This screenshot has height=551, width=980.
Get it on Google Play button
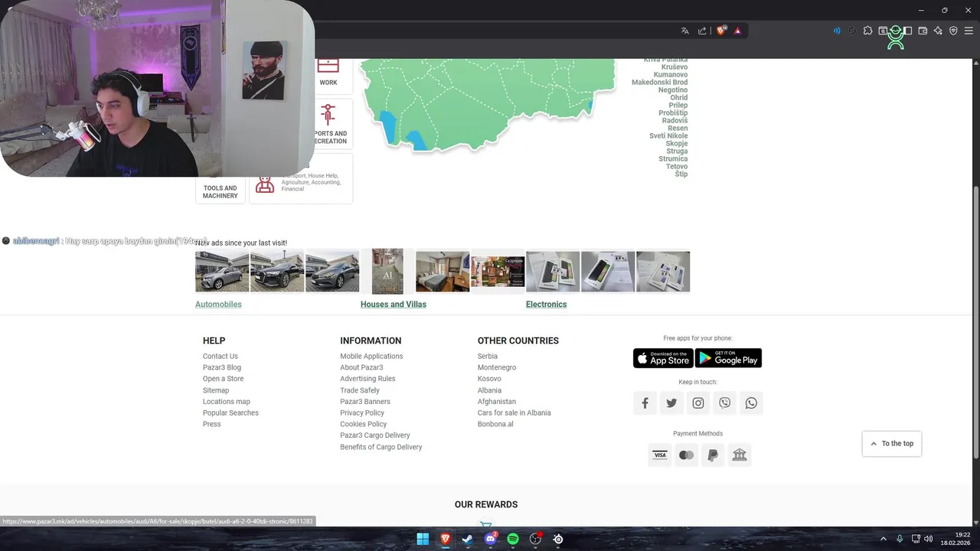tap(728, 358)
